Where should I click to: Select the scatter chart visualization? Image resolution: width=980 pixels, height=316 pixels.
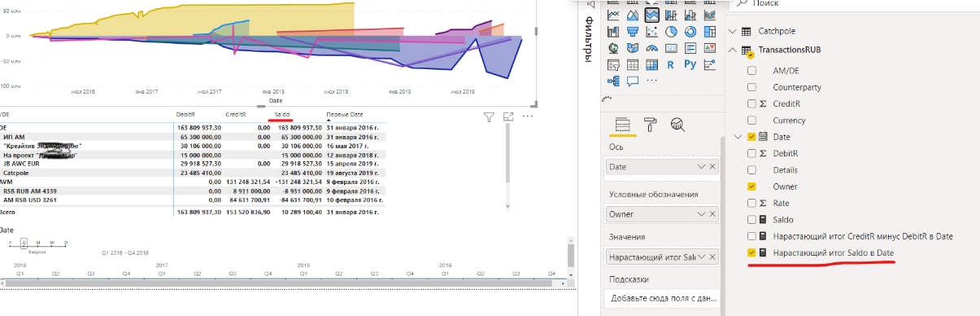pos(652,32)
